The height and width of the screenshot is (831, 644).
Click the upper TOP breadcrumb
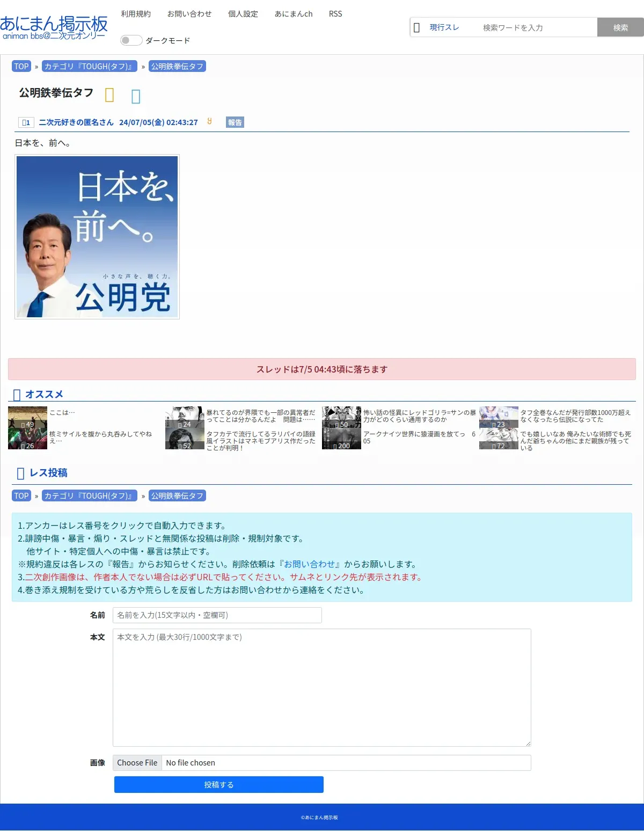[x=21, y=67]
